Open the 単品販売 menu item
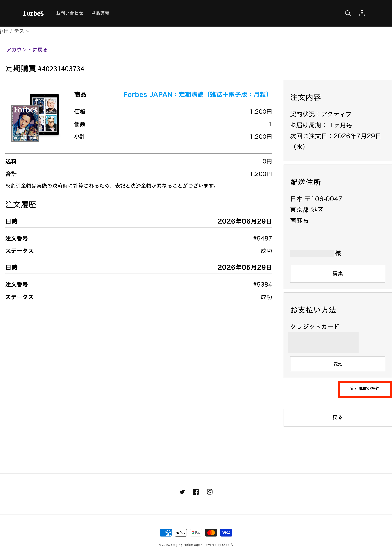Image resolution: width=392 pixels, height=559 pixels. (100, 13)
